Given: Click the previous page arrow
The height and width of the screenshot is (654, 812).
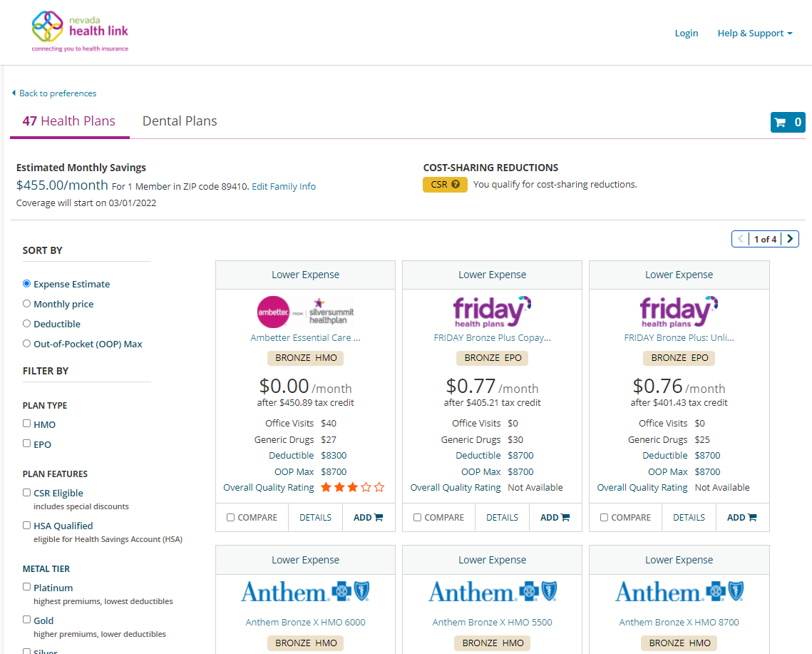Looking at the screenshot, I should click(x=741, y=239).
